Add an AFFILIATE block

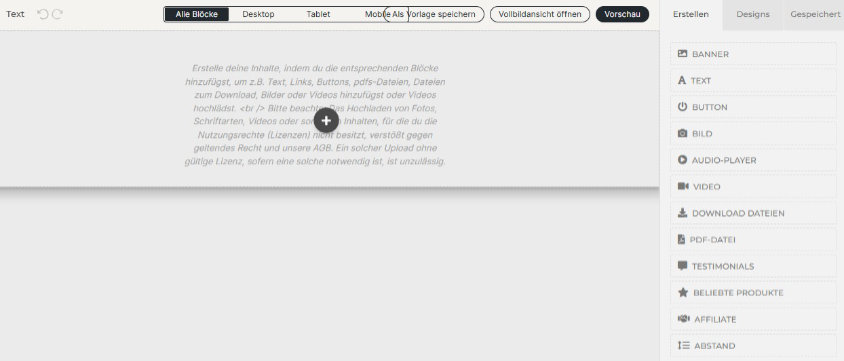[x=753, y=319]
